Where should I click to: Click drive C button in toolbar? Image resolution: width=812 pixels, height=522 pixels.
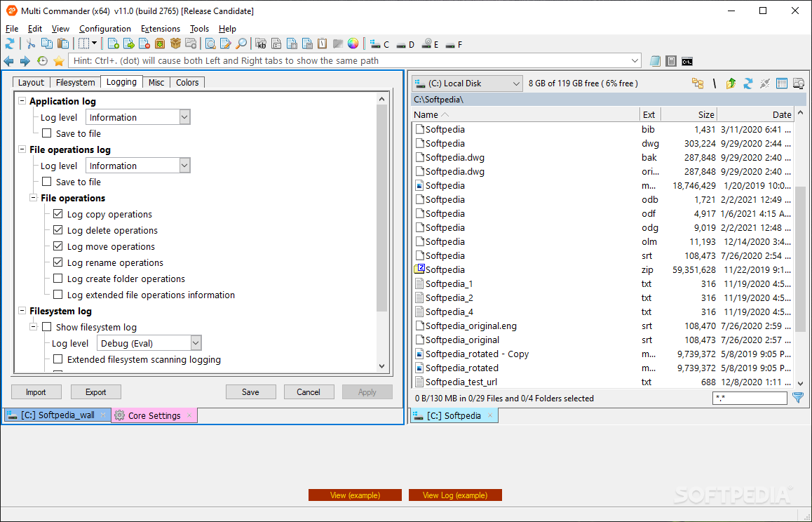379,45
